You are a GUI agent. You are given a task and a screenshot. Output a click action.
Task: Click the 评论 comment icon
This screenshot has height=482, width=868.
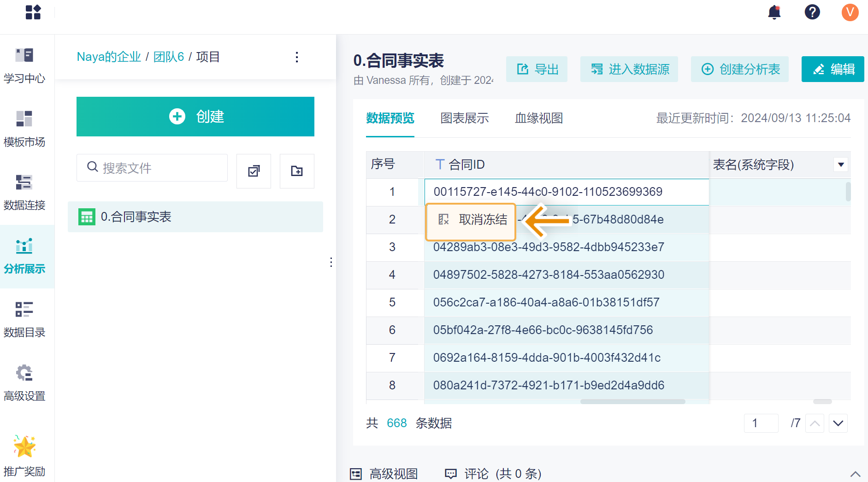click(450, 474)
